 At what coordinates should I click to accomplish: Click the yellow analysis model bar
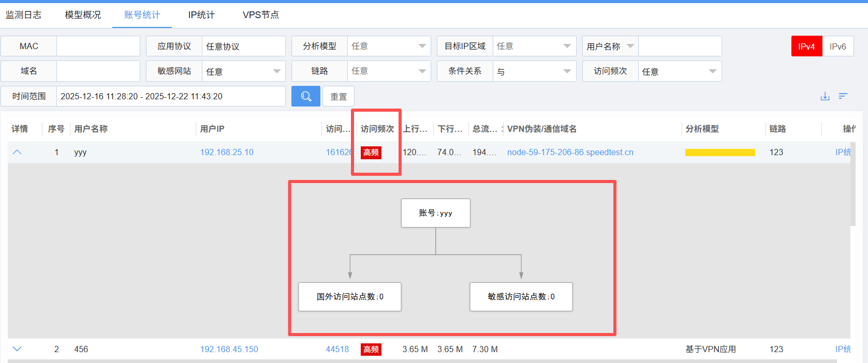719,153
